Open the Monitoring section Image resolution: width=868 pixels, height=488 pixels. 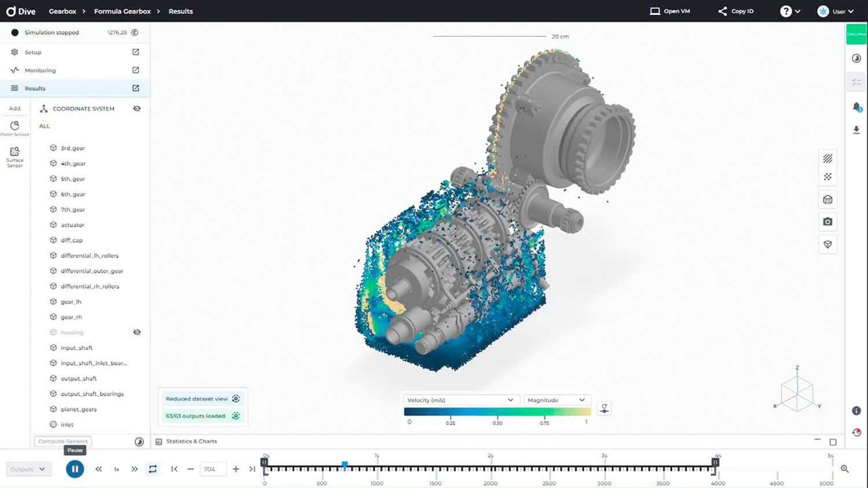tap(41, 71)
